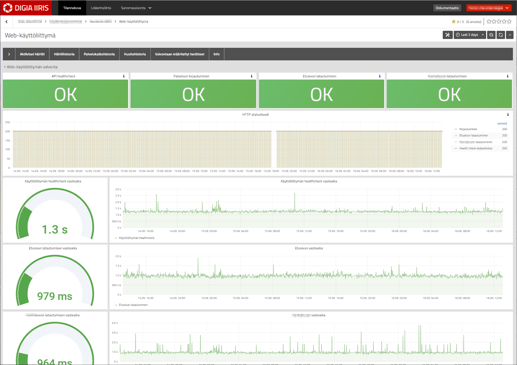Click info icon on HTTP statuskoodi panel

508,115
